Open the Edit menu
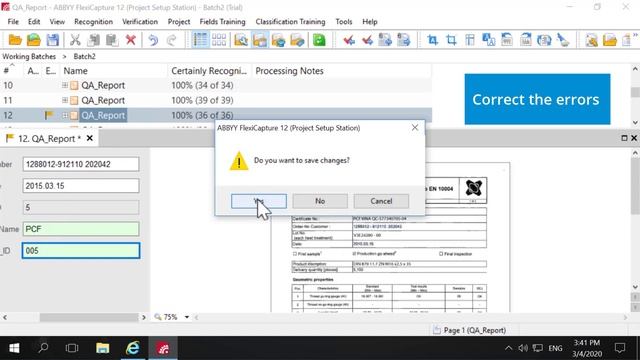640x360 pixels. point(34,22)
